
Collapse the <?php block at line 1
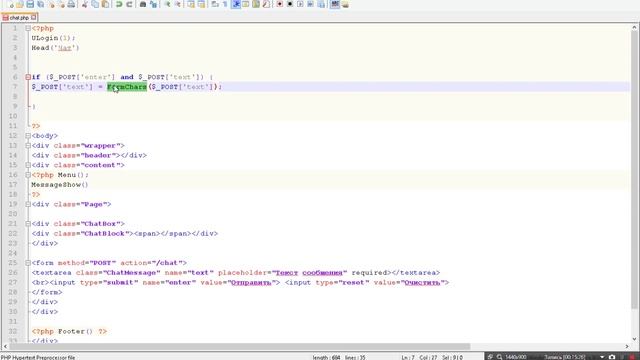[x=28, y=28]
